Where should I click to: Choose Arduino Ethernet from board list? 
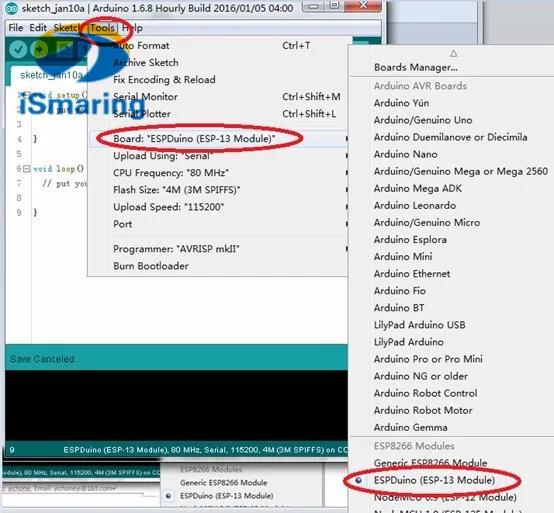click(412, 273)
